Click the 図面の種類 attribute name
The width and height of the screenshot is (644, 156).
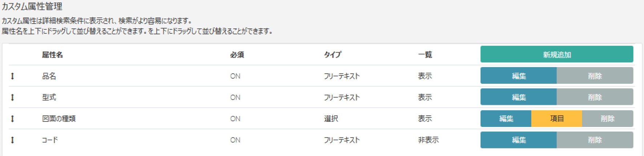click(59, 119)
